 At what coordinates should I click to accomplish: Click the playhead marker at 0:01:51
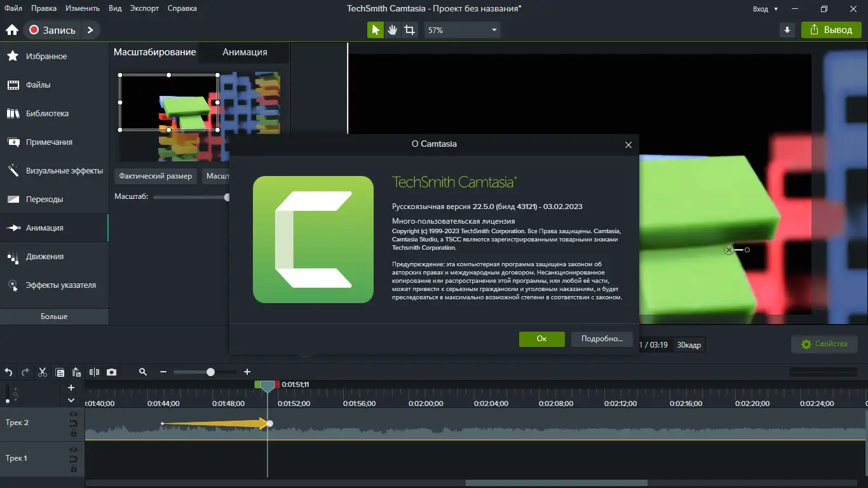click(x=267, y=385)
